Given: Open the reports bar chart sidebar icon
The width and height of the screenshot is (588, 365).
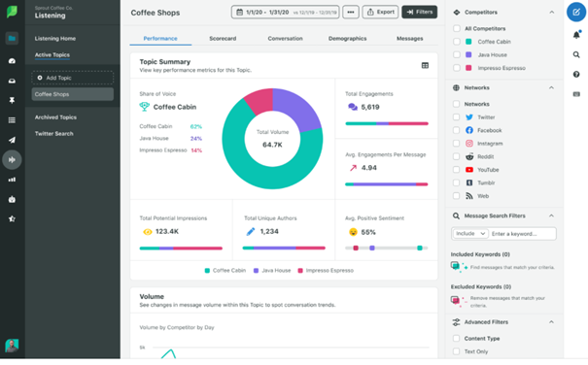Looking at the screenshot, I should point(12,180).
